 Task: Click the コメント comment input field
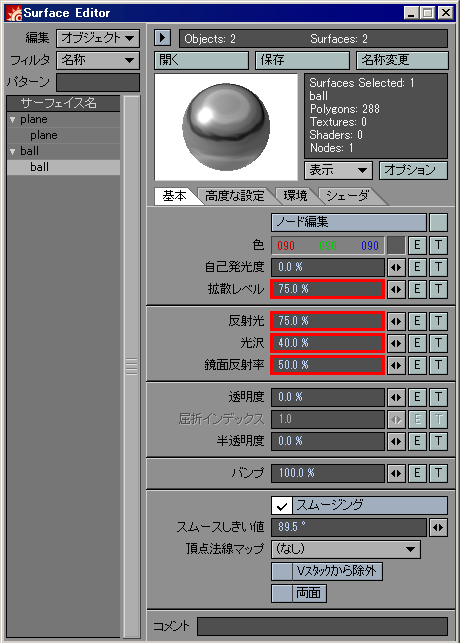coord(322,627)
